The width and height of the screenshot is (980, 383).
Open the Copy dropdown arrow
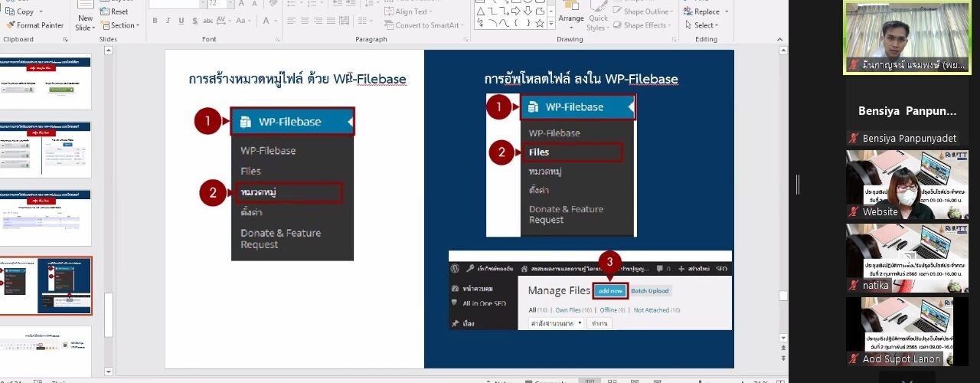pyautogui.click(x=41, y=11)
